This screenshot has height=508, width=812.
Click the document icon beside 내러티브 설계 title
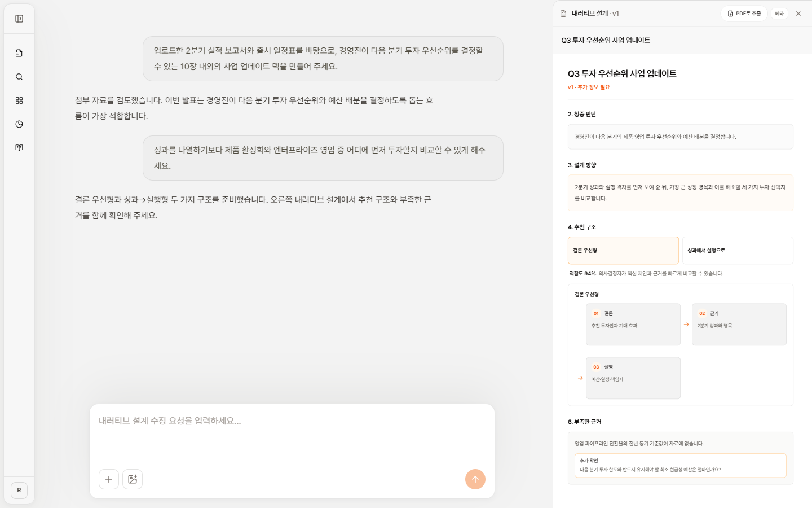tap(563, 14)
